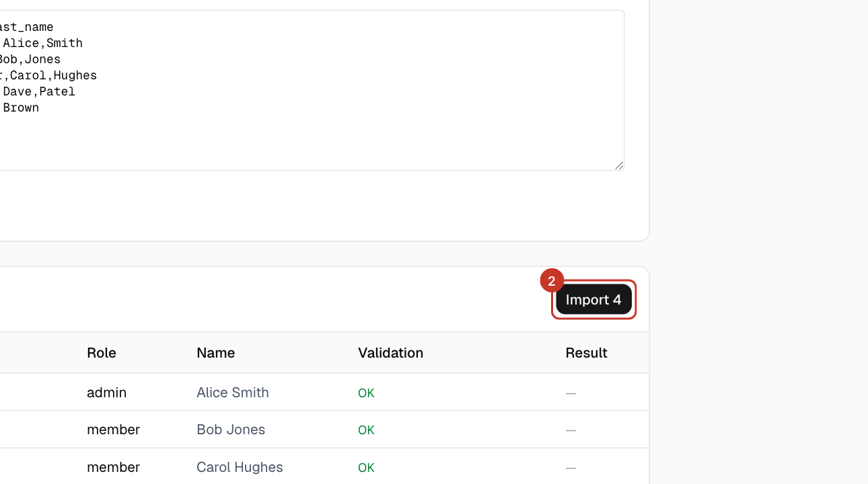Click the Result dash in Bob Jones row
The width and height of the screenshot is (868, 484).
[x=571, y=430]
